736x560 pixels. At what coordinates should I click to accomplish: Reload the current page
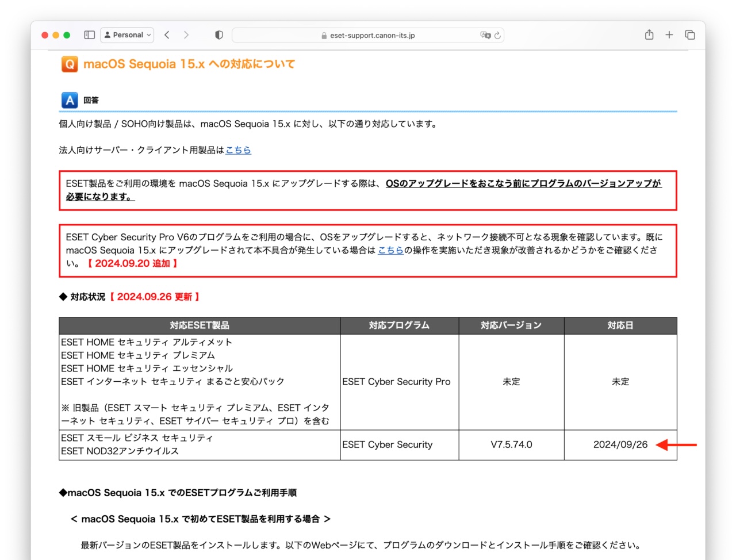click(497, 35)
